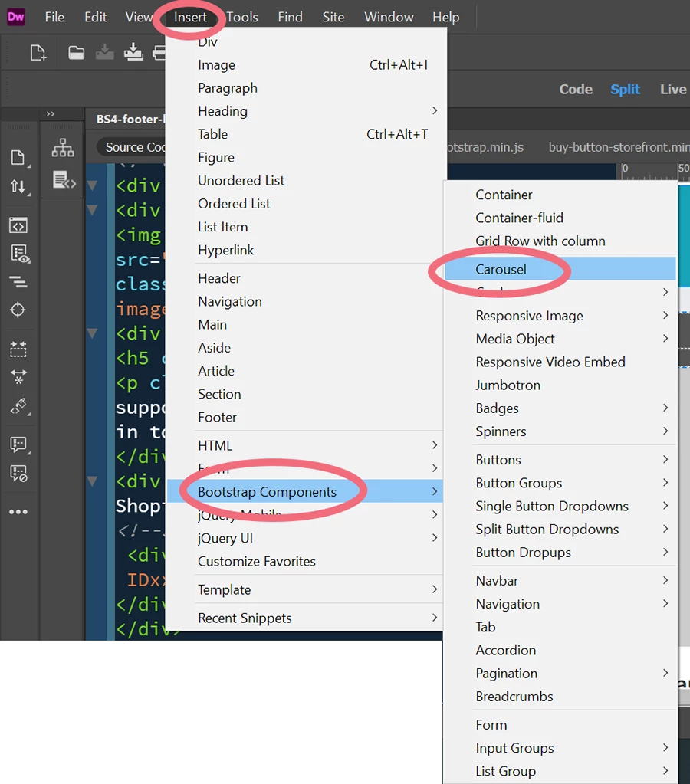Image resolution: width=690 pixels, height=784 pixels.
Task: Choose Hyperlink from the Insert menu
Action: (305, 250)
